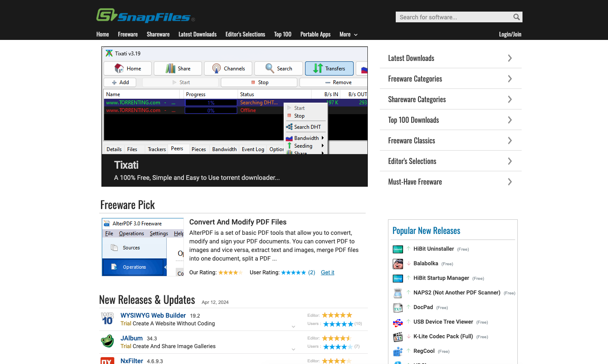Expand Editor's Selections sidebar section
This screenshot has height=364, width=608.
point(451,161)
